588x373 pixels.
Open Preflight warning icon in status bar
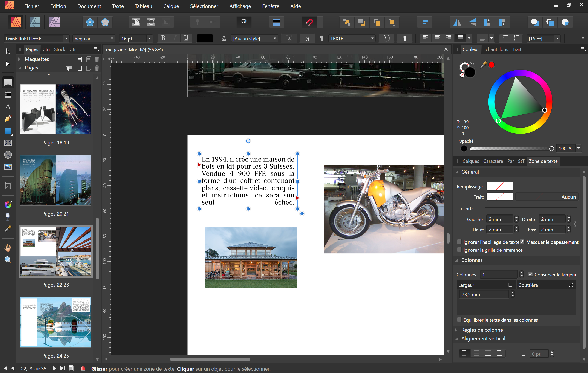coord(83,368)
